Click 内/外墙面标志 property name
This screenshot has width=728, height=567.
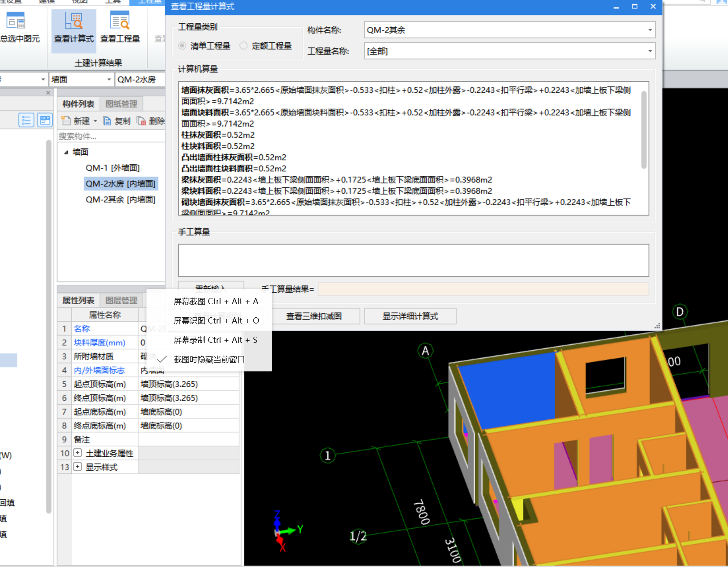[x=99, y=370]
